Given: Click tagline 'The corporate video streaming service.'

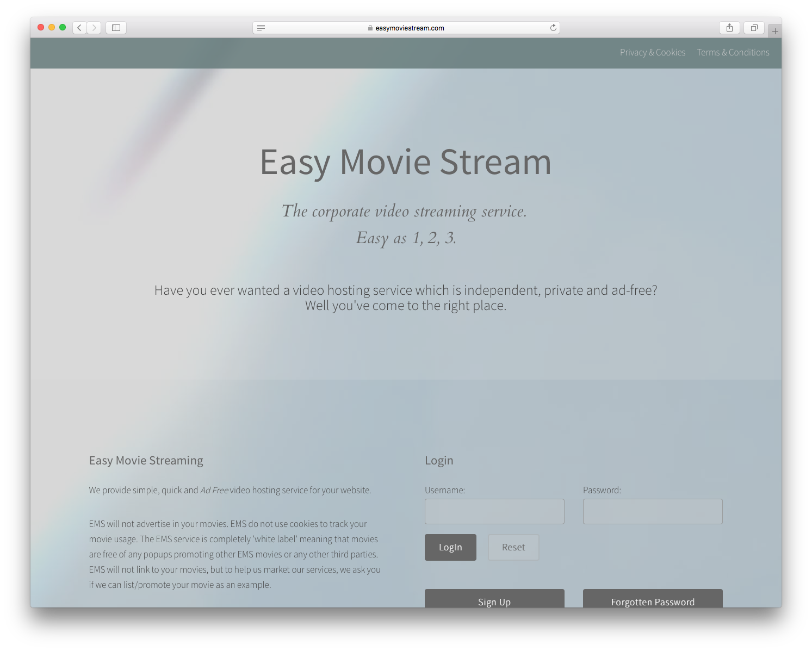Looking at the screenshot, I should [x=404, y=212].
